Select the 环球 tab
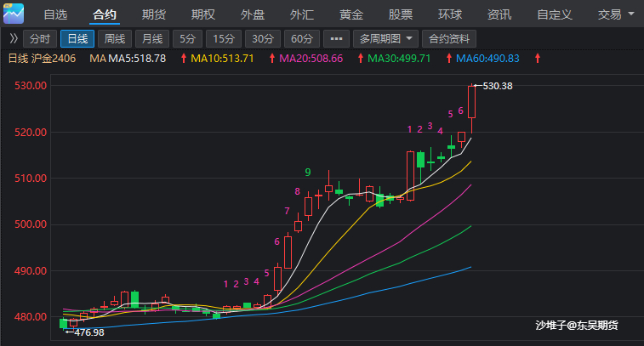 [450, 14]
